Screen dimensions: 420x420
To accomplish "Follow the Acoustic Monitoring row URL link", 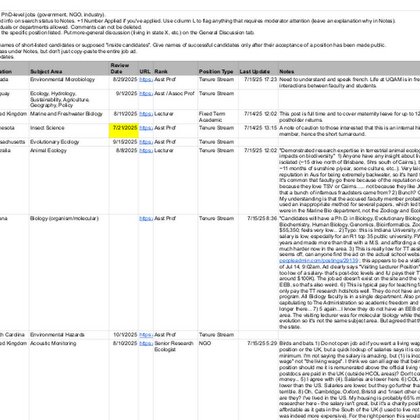I will 146,343.
